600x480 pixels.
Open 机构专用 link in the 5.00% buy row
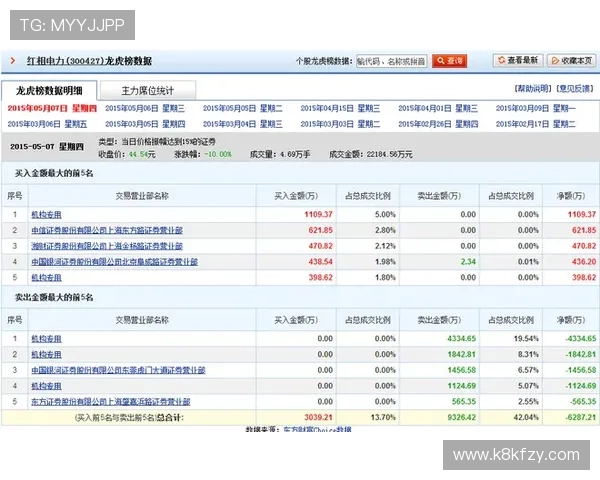(x=46, y=215)
